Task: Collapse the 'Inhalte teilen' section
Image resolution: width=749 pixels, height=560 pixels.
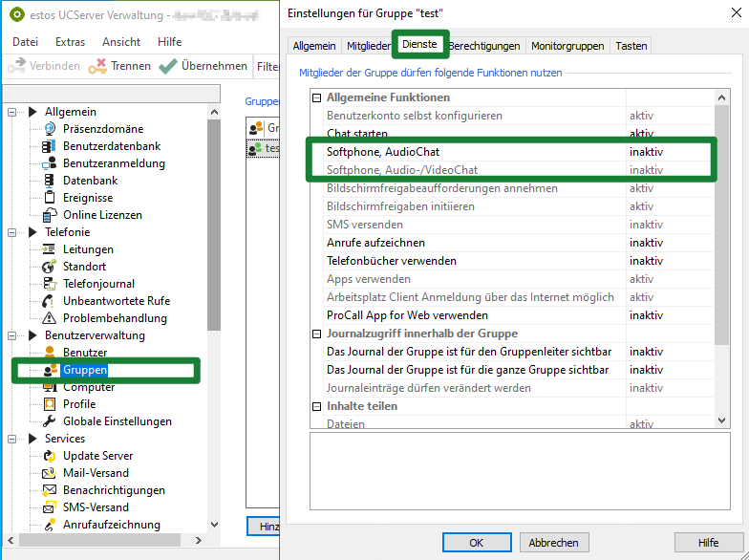Action: point(317,406)
